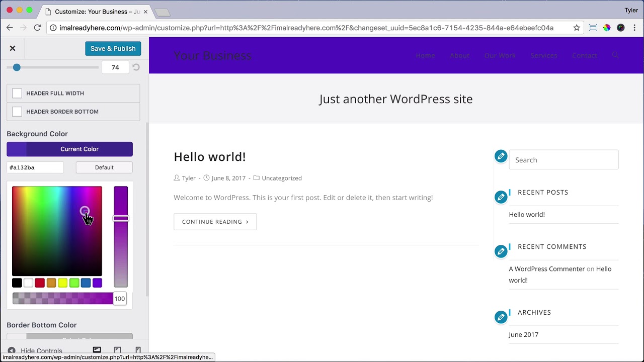Open the color wheel extension
This screenshot has width=644, height=362.
pos(607,28)
